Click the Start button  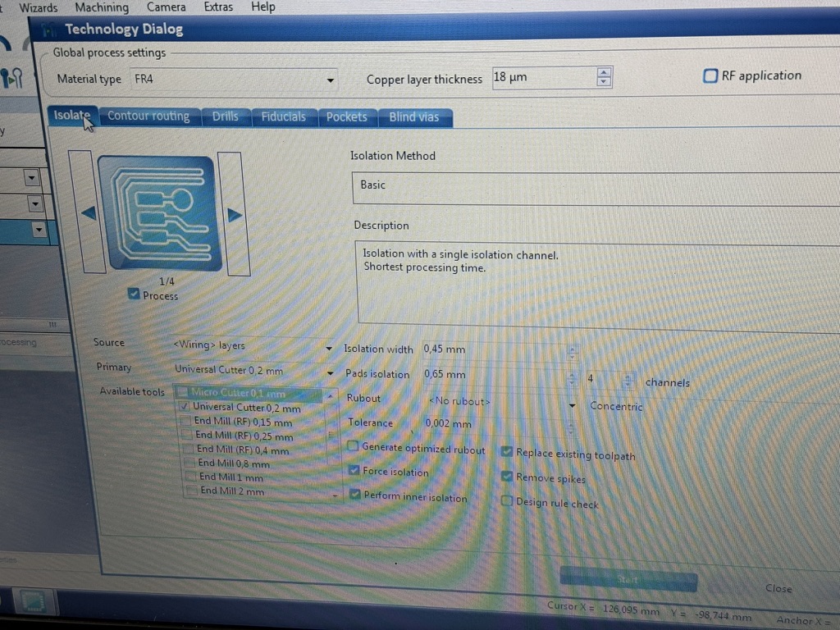pos(628,579)
